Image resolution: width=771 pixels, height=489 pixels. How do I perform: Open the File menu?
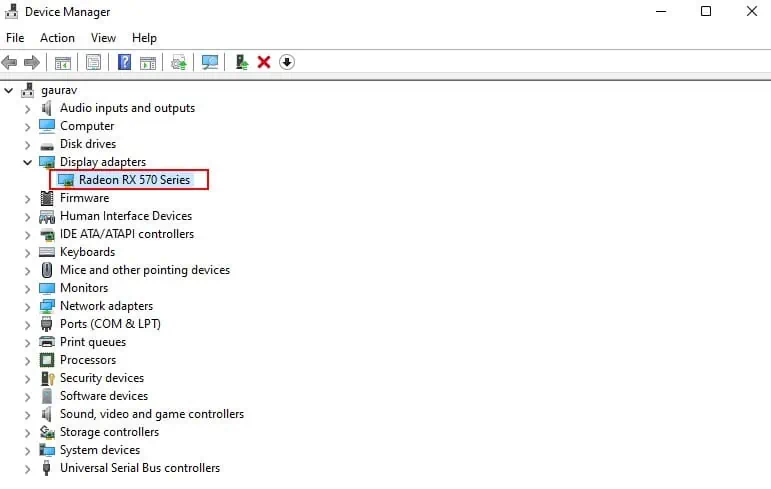[x=15, y=38]
